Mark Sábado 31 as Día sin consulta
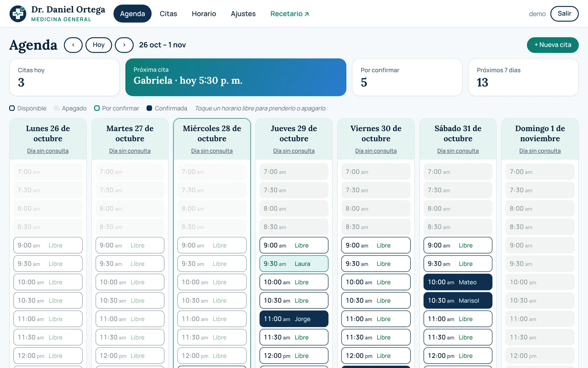Screen dimensions: 588x368 click(x=458, y=151)
